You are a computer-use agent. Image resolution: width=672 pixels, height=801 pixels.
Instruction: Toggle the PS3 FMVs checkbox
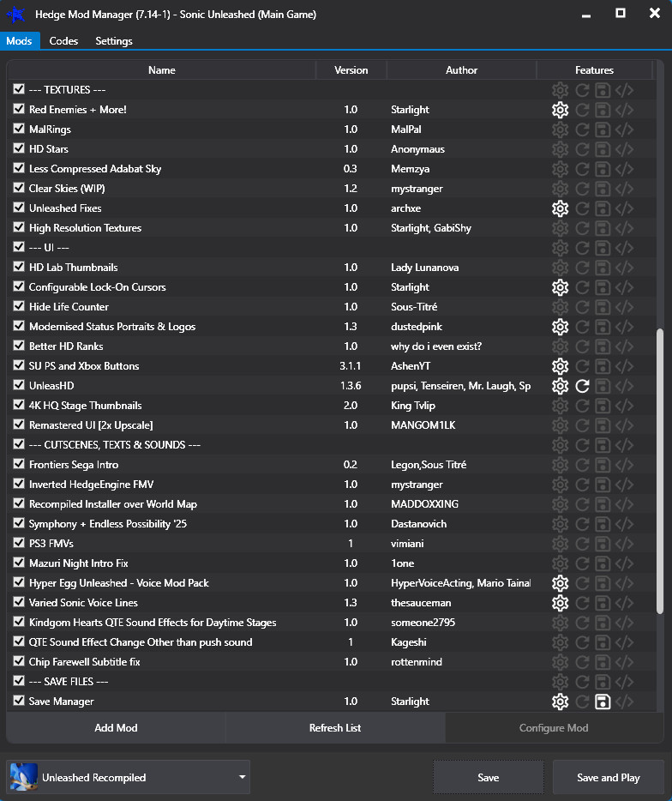19,544
